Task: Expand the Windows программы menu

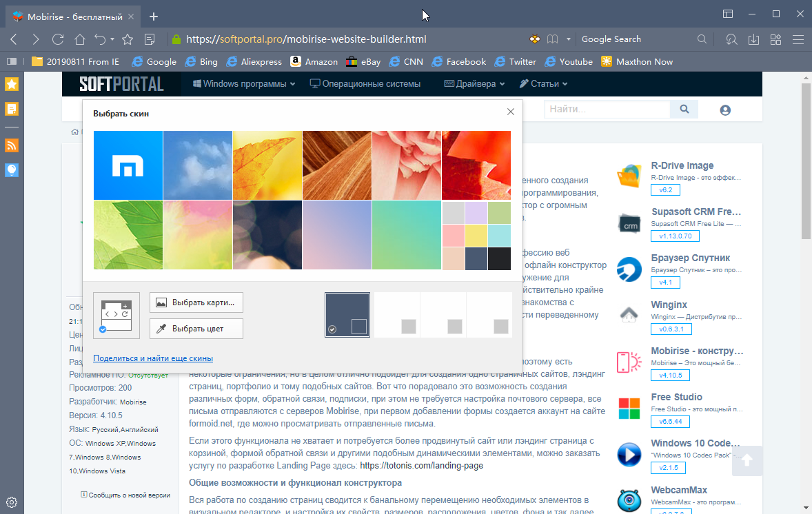Action: pos(244,84)
